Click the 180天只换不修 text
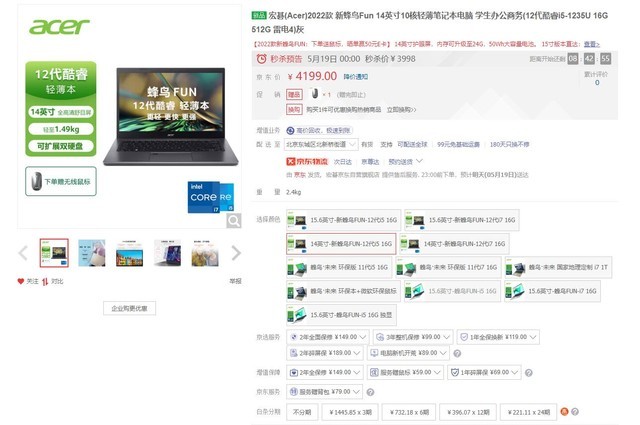 point(509,145)
